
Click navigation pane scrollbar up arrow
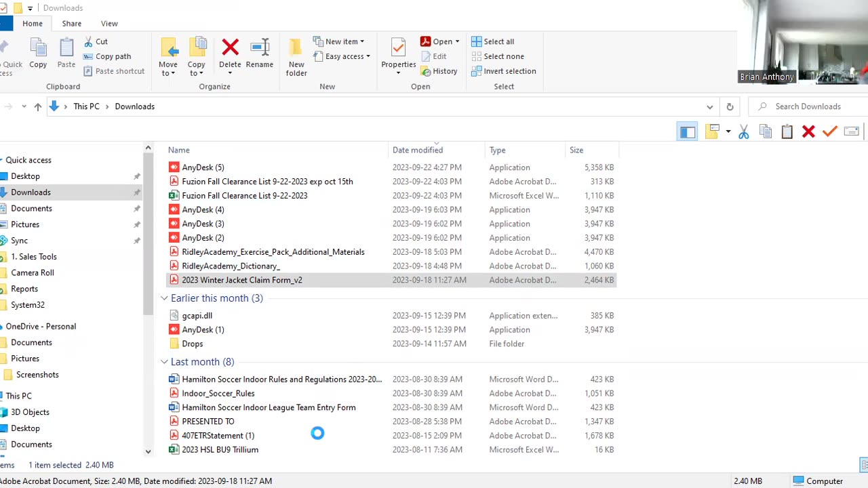(149, 148)
